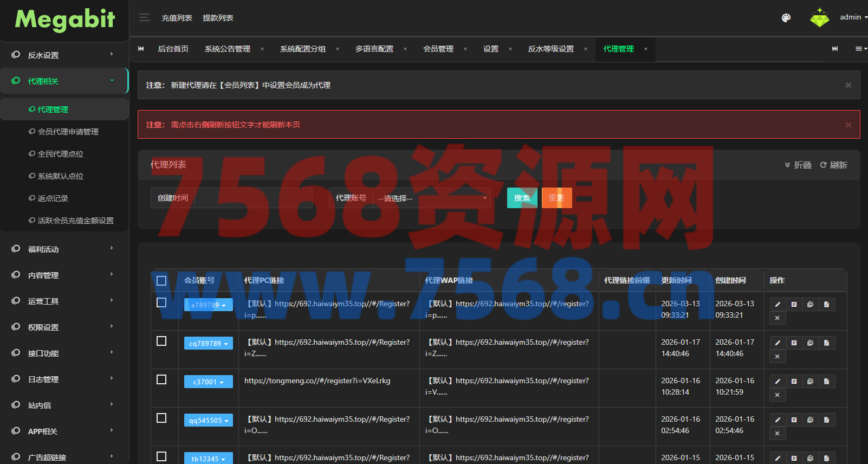The width and height of the screenshot is (868, 464).
Task: Open the a789789 account dropdown button
Action: 208,305
